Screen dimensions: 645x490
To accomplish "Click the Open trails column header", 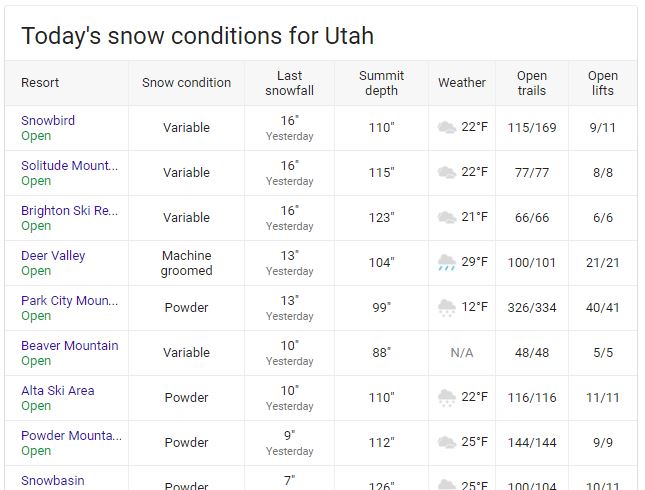I will click(x=532, y=83).
